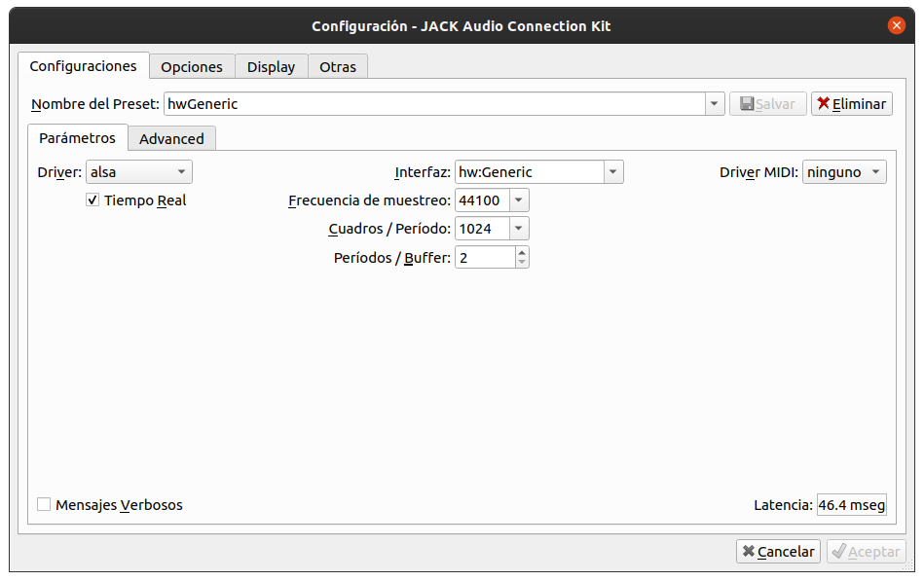Image resolution: width=924 pixels, height=581 pixels.
Task: Click the red X Eliminar button
Action: [x=852, y=104]
